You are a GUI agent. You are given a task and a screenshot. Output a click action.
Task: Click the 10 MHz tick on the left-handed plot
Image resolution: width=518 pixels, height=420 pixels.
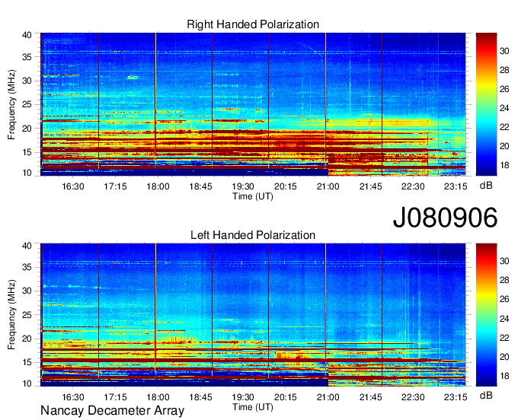pos(27,383)
